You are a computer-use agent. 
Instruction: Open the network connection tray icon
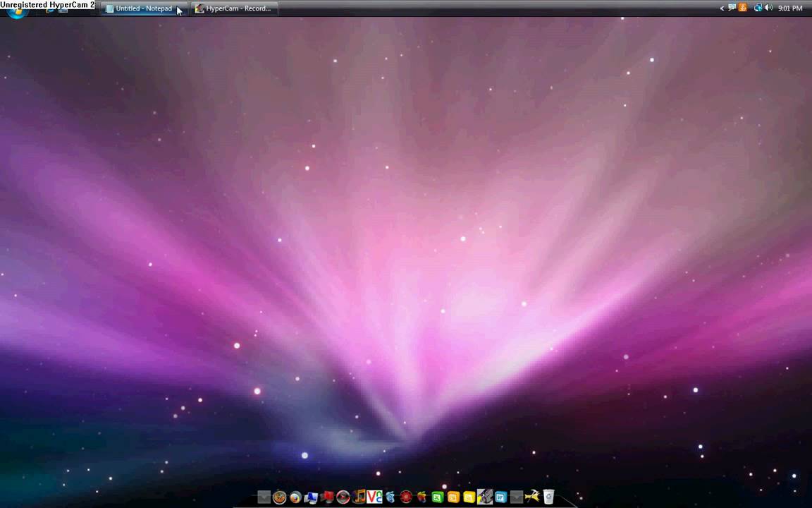(758, 8)
